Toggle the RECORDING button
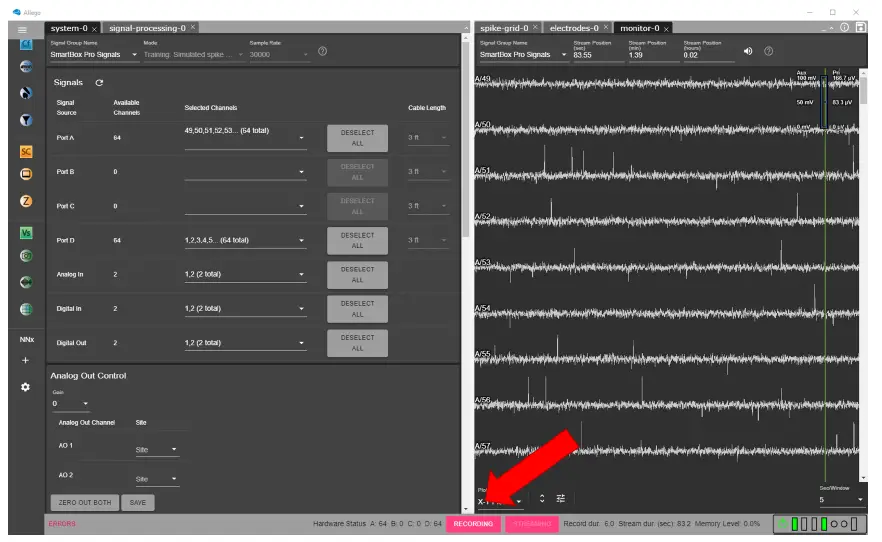The width and height of the screenshot is (882, 542). [473, 524]
